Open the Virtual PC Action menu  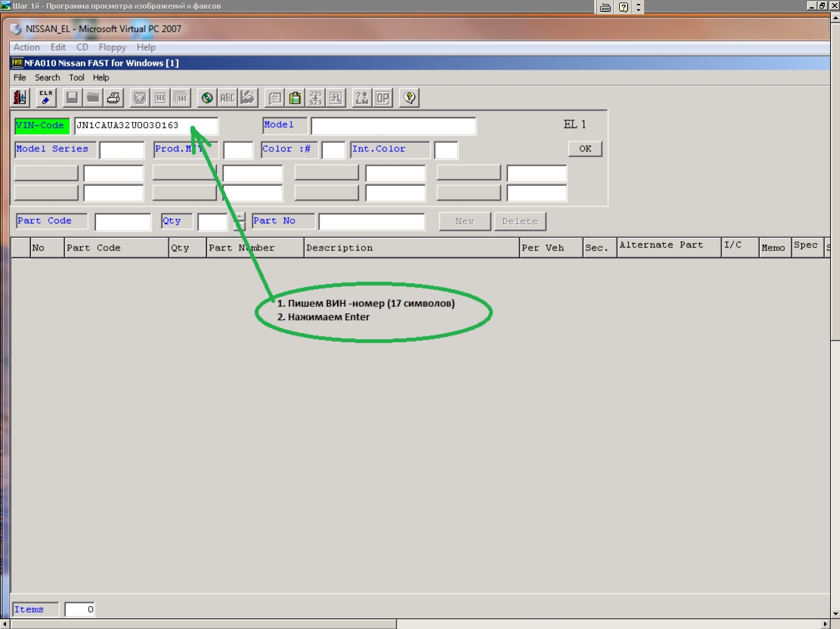click(26, 47)
